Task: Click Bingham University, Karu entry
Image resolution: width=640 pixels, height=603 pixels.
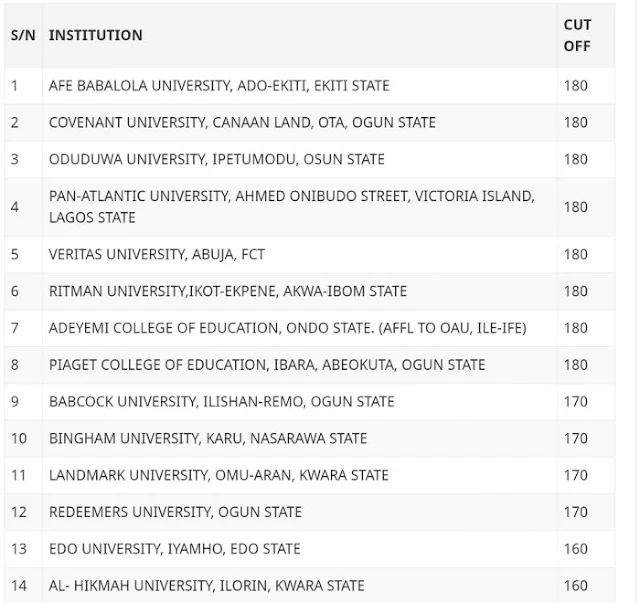Action: click(208, 438)
